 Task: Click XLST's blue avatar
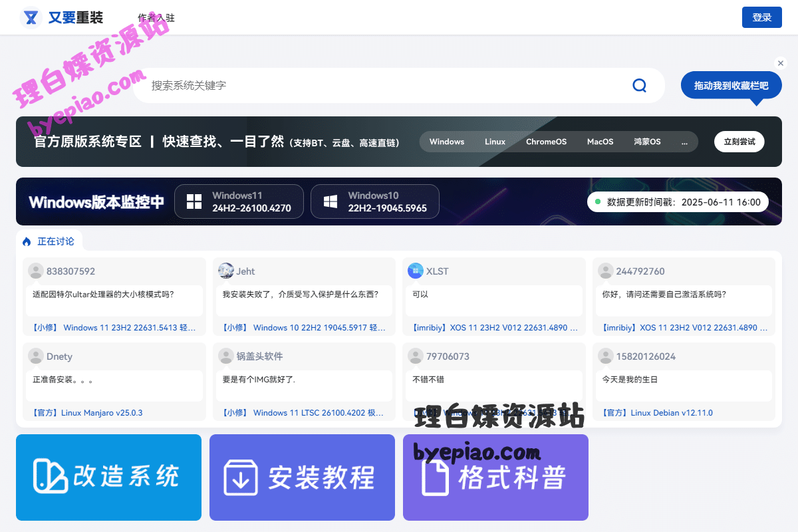[416, 271]
